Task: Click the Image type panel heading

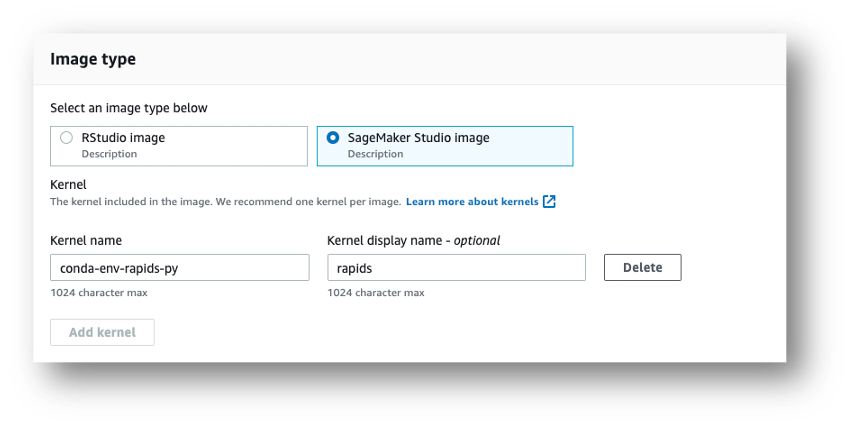Action: [93, 59]
